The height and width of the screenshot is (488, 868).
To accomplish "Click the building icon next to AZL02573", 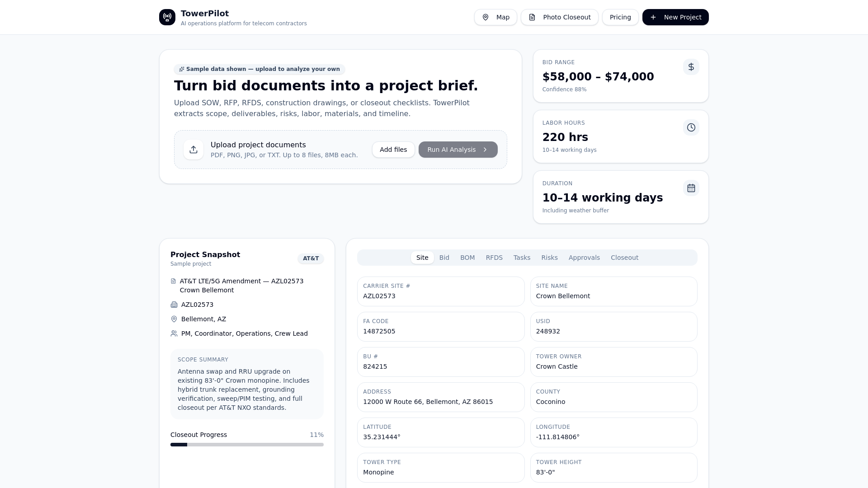I will point(174,305).
